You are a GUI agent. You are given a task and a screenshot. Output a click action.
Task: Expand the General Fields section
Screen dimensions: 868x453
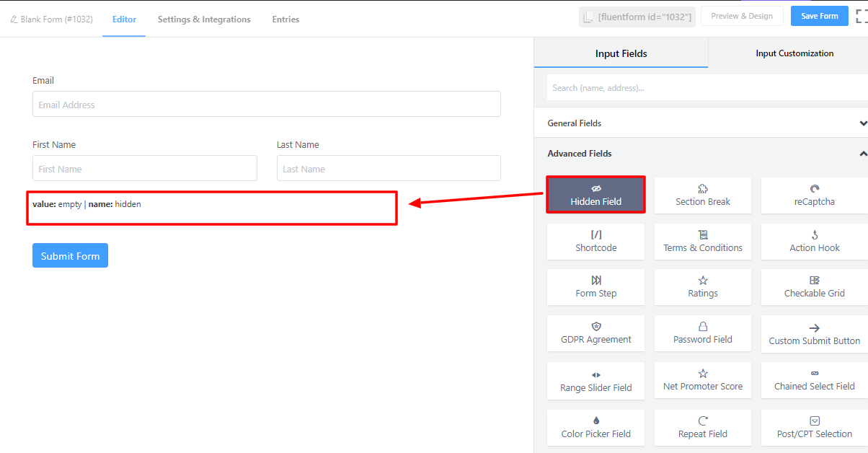pos(862,123)
